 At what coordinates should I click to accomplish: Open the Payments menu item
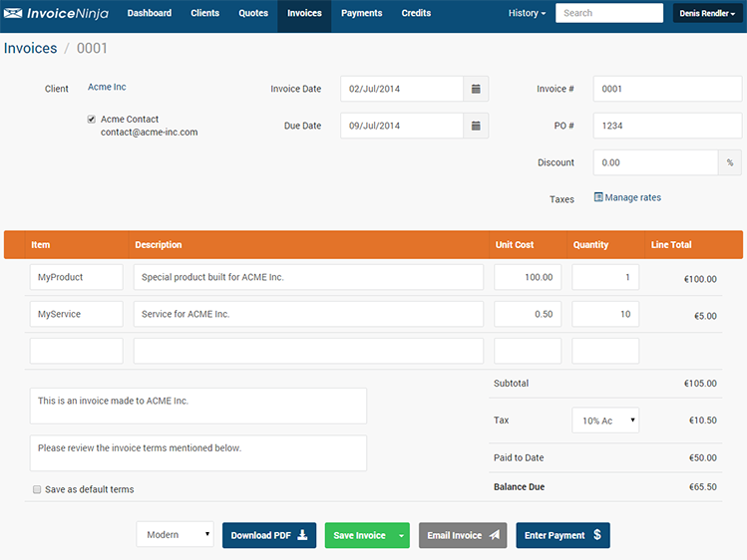tap(361, 14)
